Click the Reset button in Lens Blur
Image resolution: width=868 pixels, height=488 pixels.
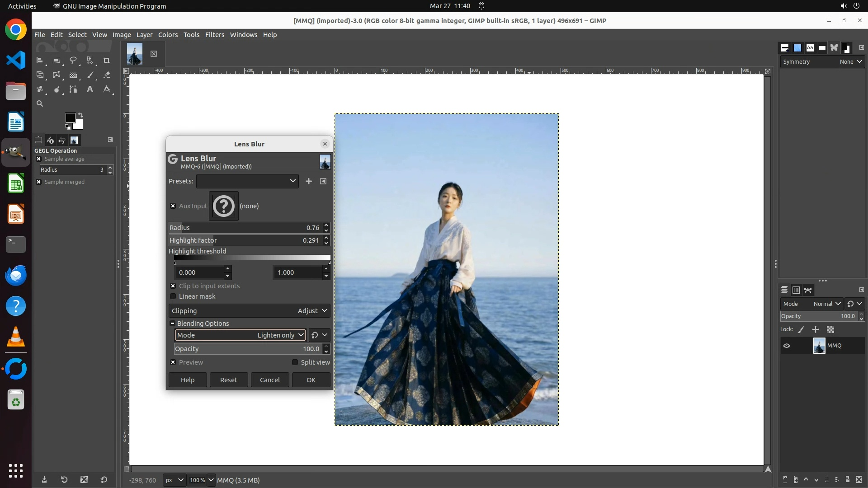228,380
